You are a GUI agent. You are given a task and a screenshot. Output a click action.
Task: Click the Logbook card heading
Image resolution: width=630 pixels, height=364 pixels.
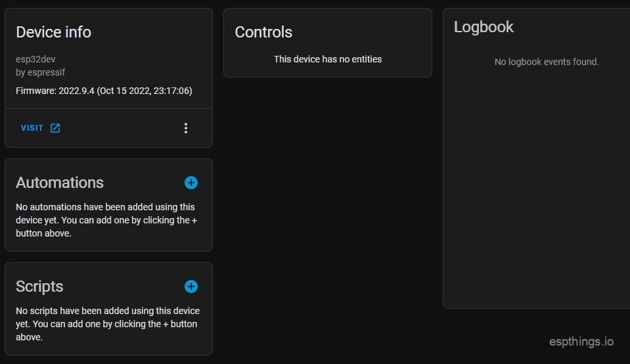click(x=484, y=27)
